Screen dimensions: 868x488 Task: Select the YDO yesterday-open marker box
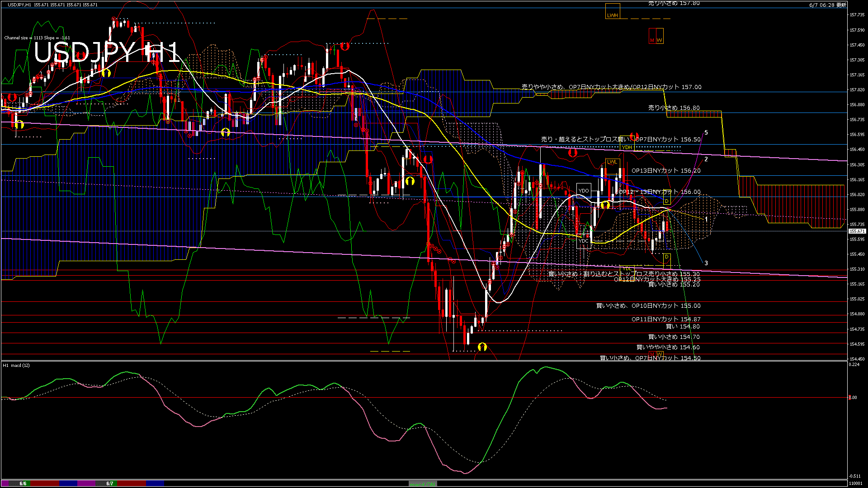[584, 190]
